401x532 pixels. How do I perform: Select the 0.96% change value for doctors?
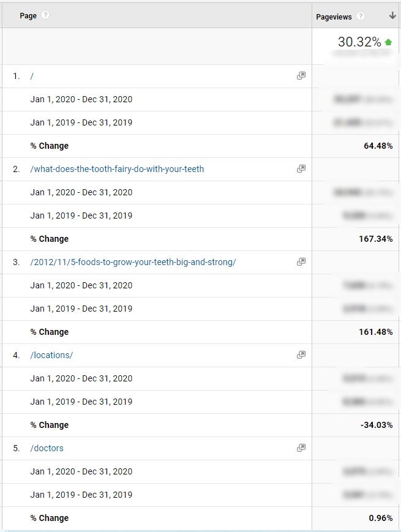[x=381, y=518]
